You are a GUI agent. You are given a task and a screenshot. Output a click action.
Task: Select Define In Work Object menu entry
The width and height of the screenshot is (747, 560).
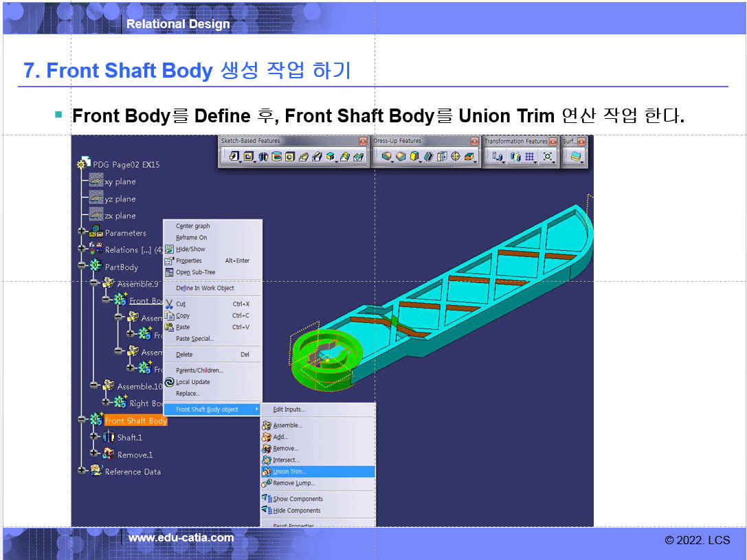(x=205, y=288)
